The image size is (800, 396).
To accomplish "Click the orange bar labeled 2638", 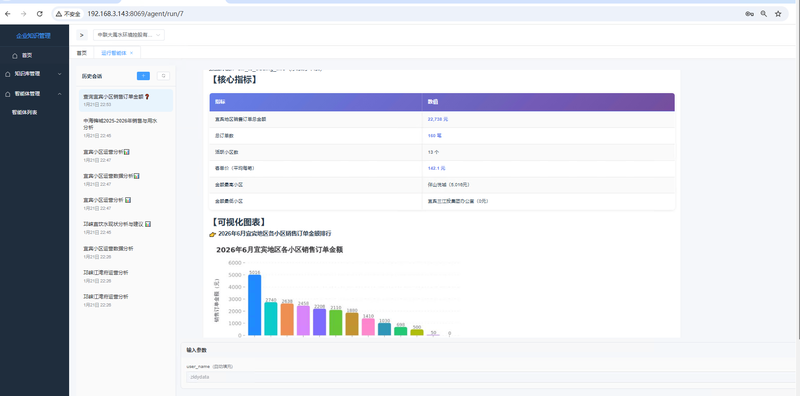I will [287, 319].
